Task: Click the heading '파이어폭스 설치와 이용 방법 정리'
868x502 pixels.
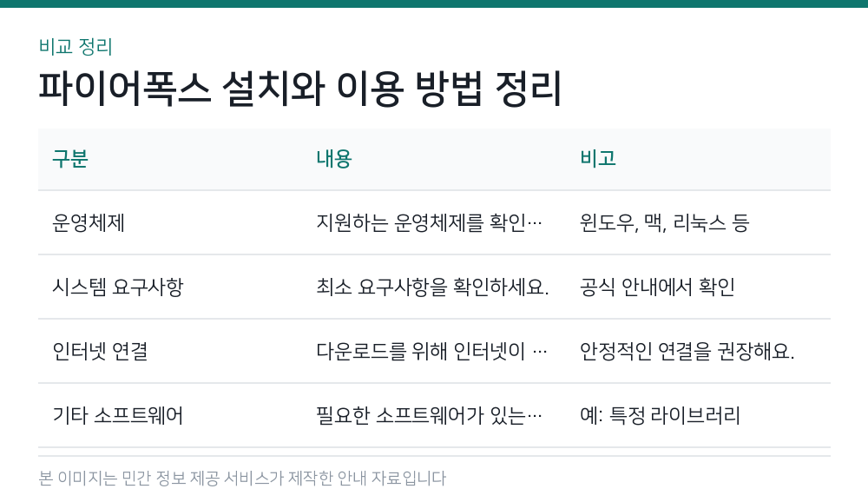Action: pos(300,89)
